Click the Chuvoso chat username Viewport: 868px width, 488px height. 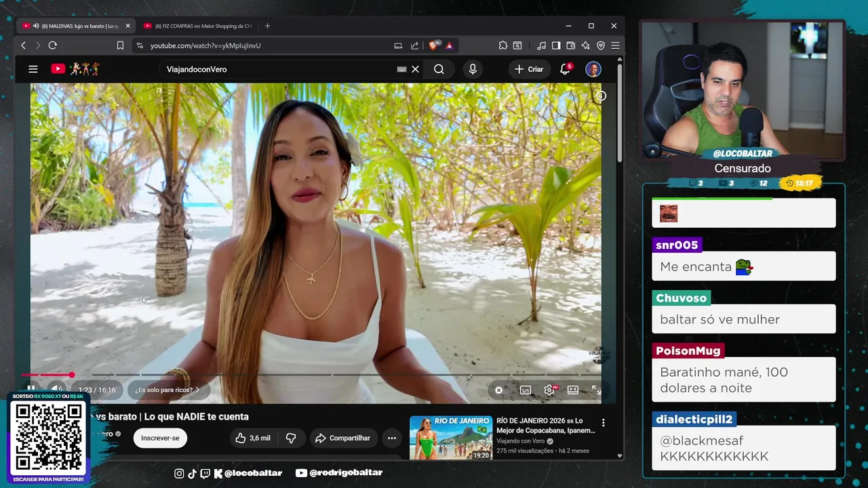681,298
